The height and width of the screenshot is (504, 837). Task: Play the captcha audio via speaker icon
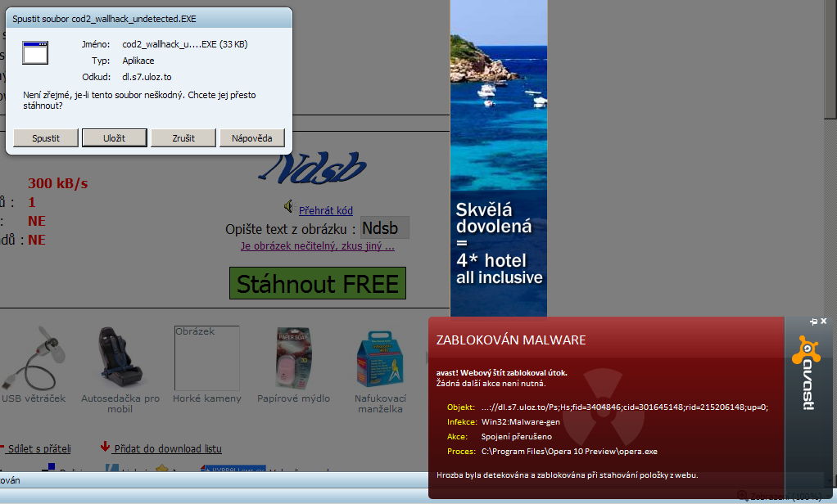(x=289, y=206)
